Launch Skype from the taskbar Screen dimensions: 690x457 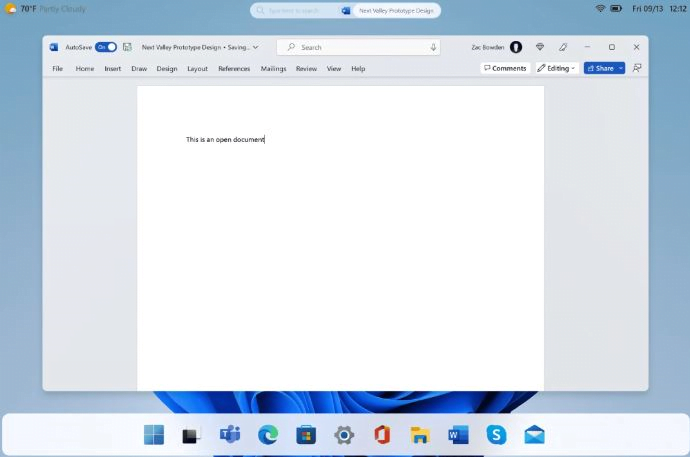[496, 435]
